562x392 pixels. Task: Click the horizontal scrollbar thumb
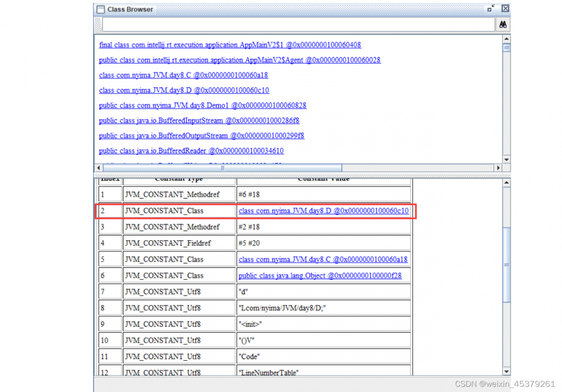click(223, 168)
